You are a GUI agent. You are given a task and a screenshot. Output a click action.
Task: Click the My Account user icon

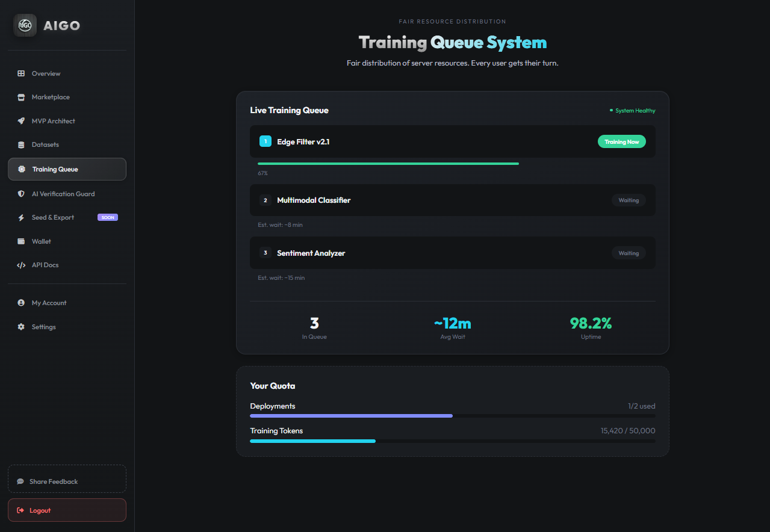[21, 303]
